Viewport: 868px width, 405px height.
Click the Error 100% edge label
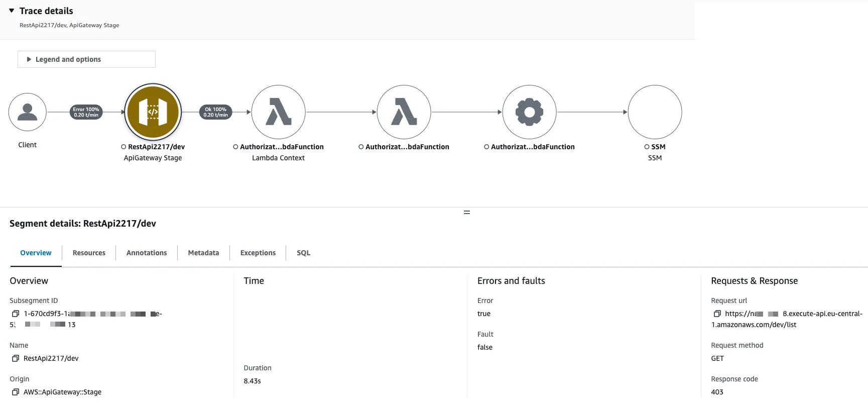[x=86, y=112]
